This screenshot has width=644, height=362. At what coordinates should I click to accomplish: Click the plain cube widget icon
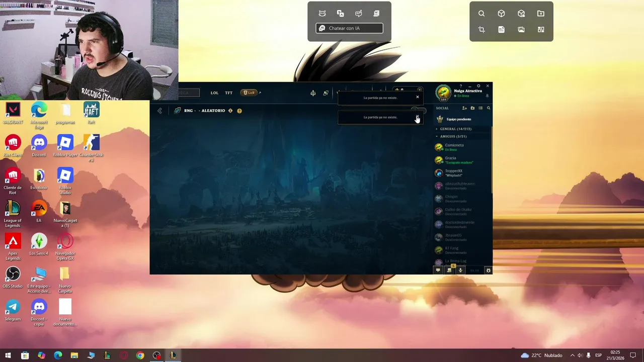coord(501,14)
